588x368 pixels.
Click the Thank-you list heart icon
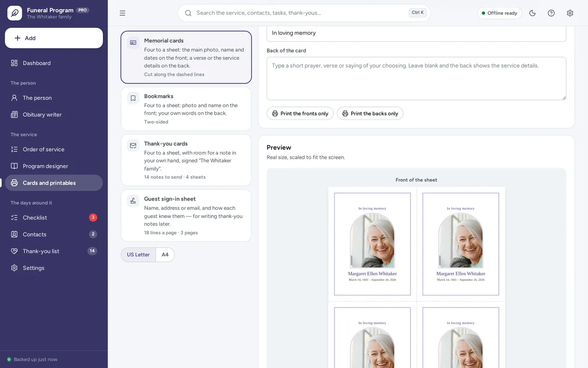14,251
